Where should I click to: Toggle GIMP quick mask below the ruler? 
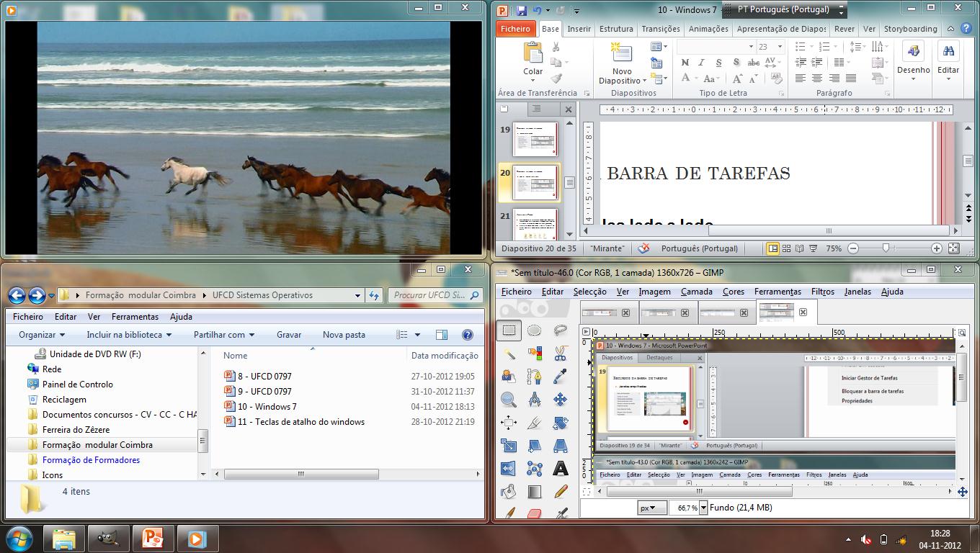[586, 492]
